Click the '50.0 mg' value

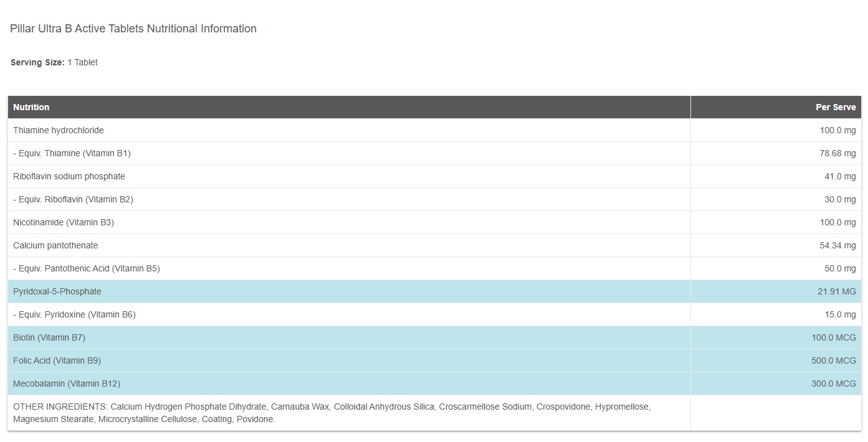point(840,268)
